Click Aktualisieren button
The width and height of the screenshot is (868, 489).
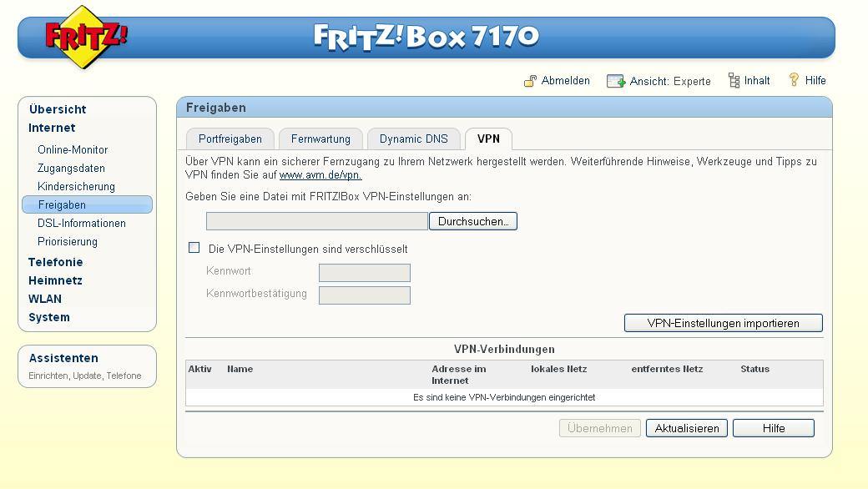click(686, 428)
